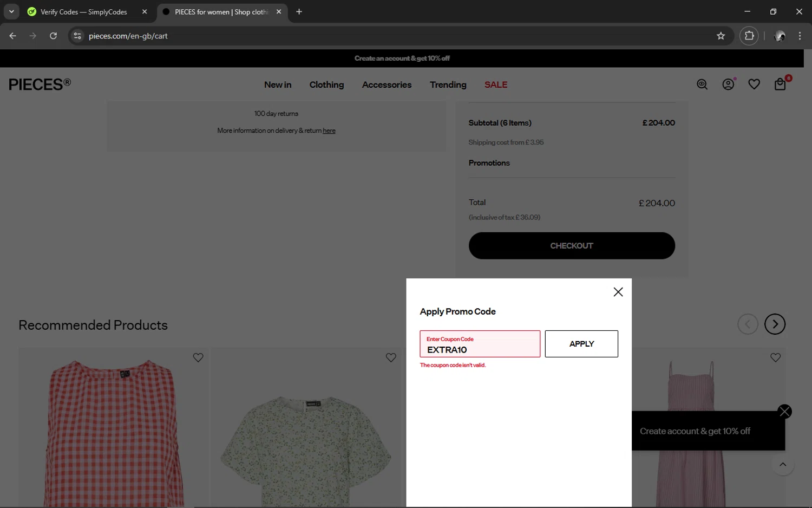The width and height of the screenshot is (812, 508).
Task: Restore down the browser window
Action: [x=773, y=11]
